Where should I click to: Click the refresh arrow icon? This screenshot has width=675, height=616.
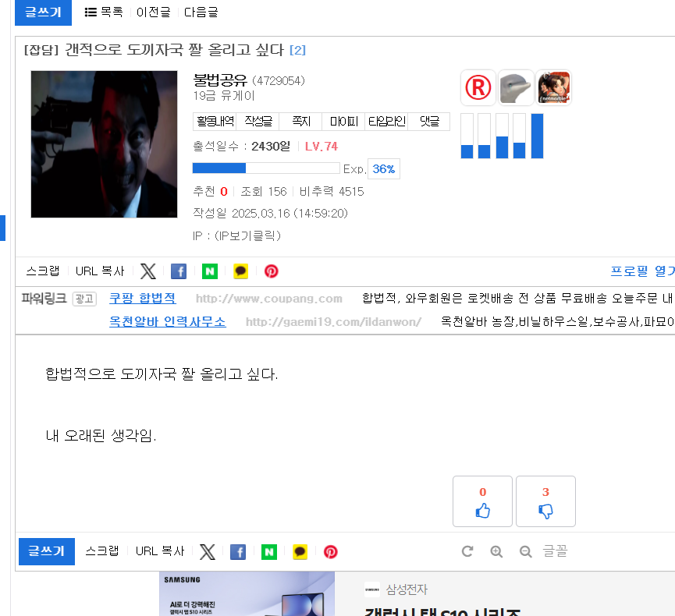(x=467, y=551)
